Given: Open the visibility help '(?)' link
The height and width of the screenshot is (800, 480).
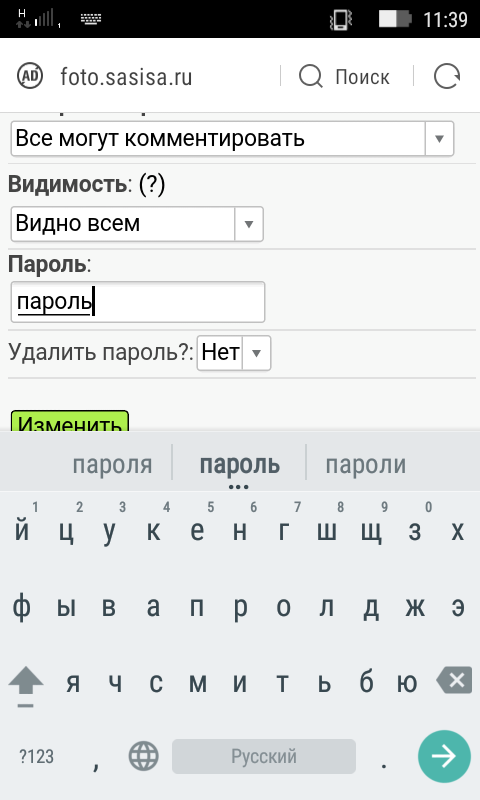Looking at the screenshot, I should click(x=151, y=184).
